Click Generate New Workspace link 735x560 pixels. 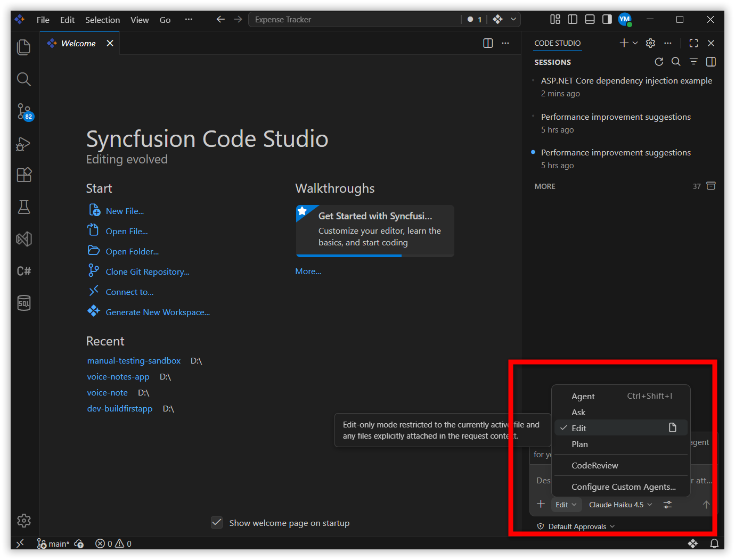[x=158, y=312]
